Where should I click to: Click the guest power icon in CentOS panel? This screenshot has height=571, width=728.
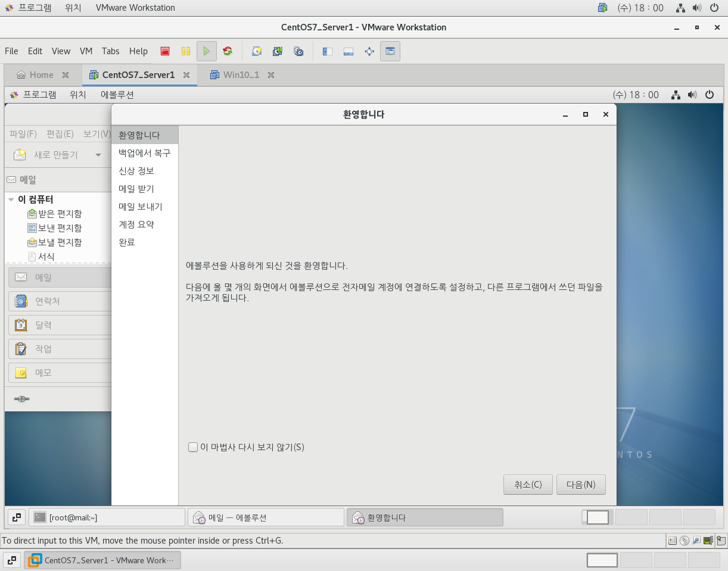(709, 95)
